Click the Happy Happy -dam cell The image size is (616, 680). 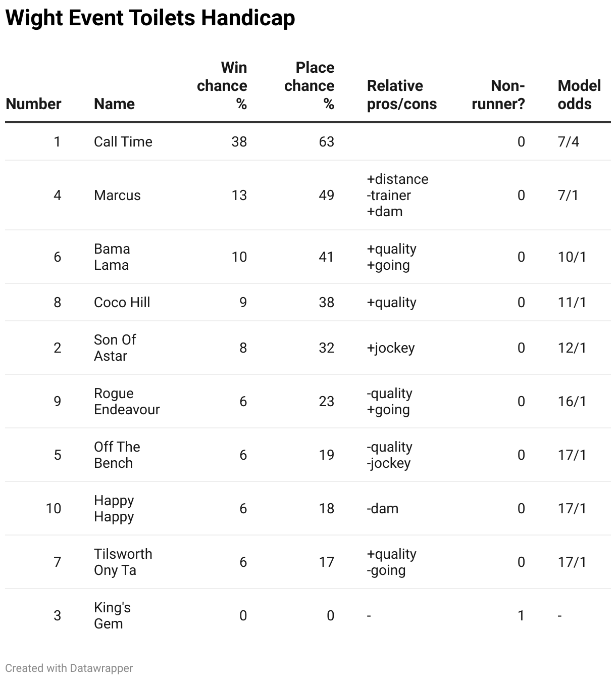pyautogui.click(x=383, y=508)
